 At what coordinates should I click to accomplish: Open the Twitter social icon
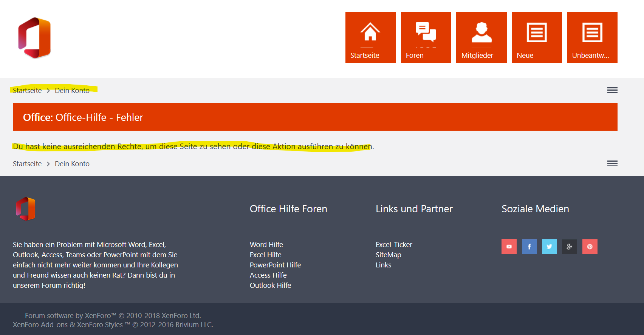coord(550,247)
